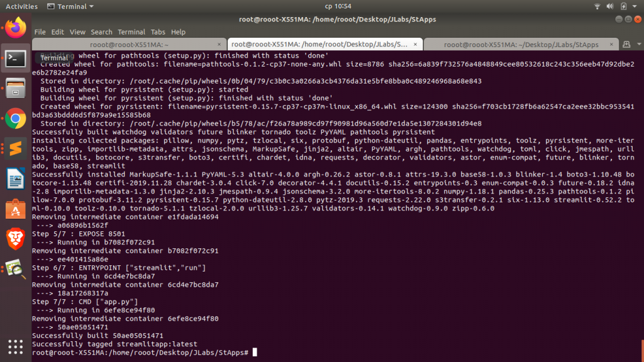This screenshot has height=362, width=644.
Task: Click the Wi-Fi status icon in the top bar
Action: click(x=596, y=6)
